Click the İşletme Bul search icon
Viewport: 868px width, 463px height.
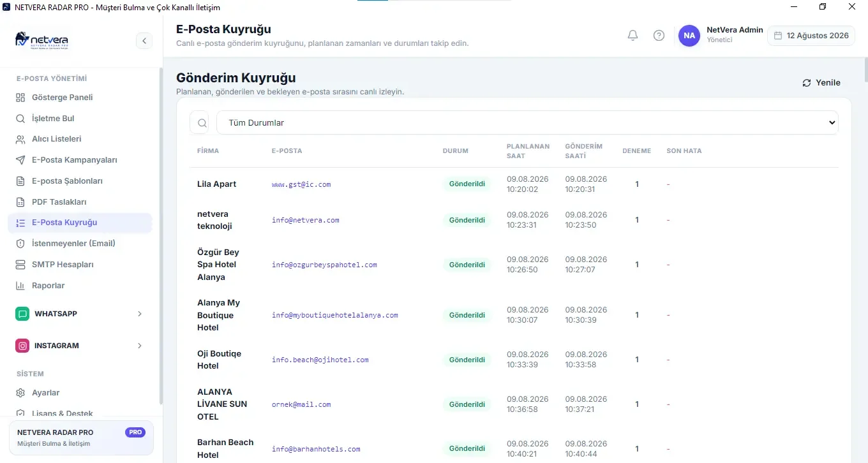pyautogui.click(x=20, y=119)
